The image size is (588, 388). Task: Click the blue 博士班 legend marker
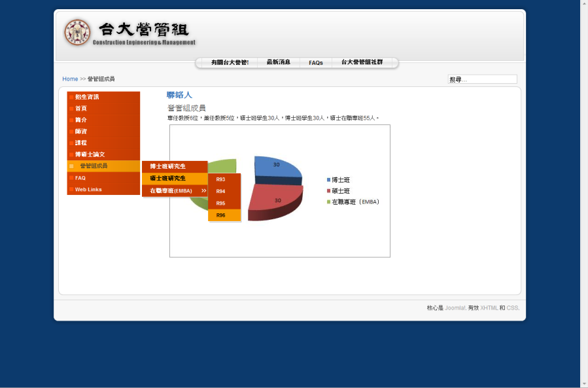(328, 179)
